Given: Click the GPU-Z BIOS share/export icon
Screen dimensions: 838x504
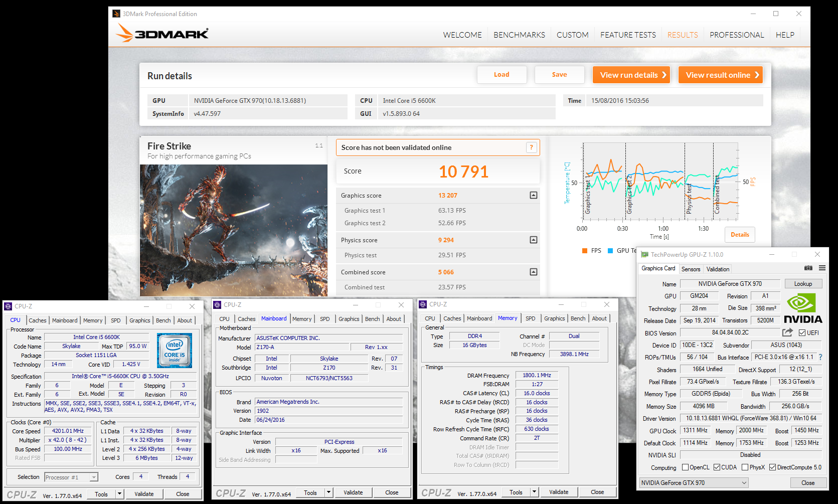Looking at the screenshot, I should tap(787, 332).
